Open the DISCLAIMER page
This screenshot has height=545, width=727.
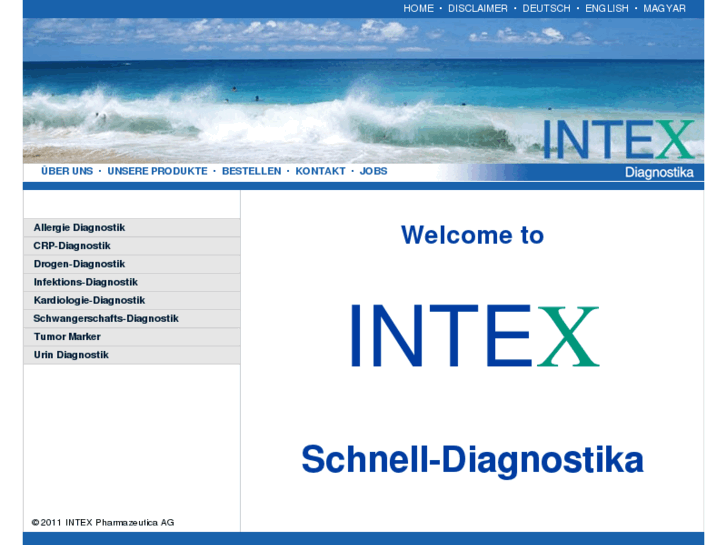[478, 8]
